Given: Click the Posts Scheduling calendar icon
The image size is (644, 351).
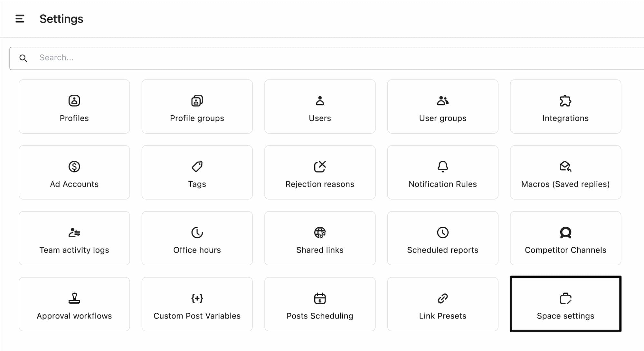Looking at the screenshot, I should tap(320, 298).
